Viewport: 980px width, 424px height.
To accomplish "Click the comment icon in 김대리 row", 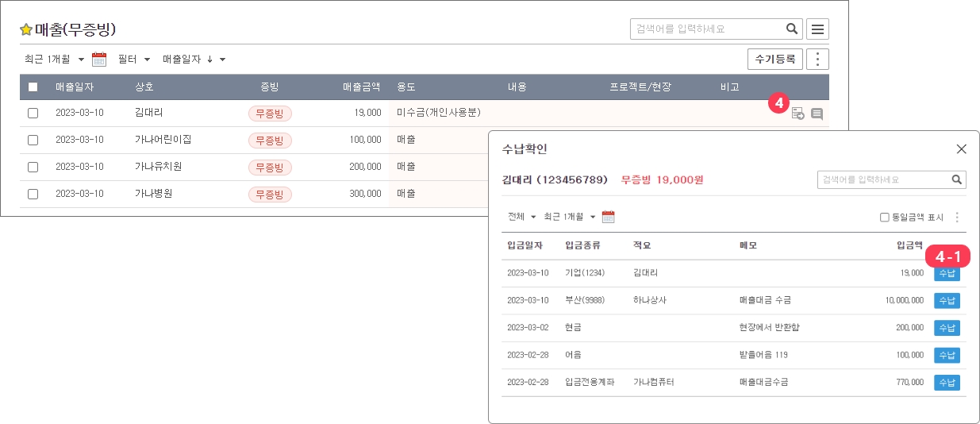I will [x=817, y=114].
